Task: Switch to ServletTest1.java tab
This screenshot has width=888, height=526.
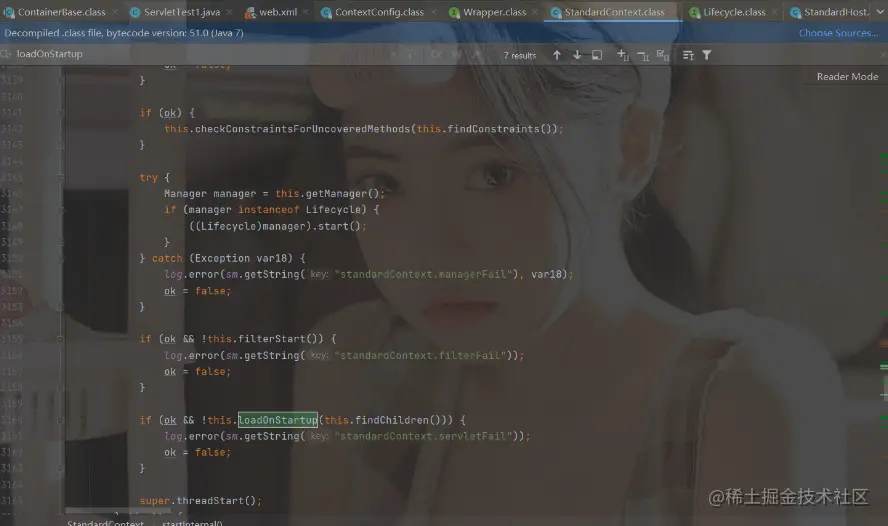Action: (181, 12)
